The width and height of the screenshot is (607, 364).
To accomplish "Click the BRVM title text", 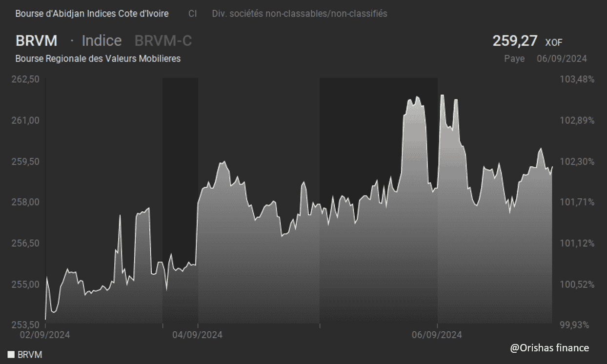I will click(37, 40).
